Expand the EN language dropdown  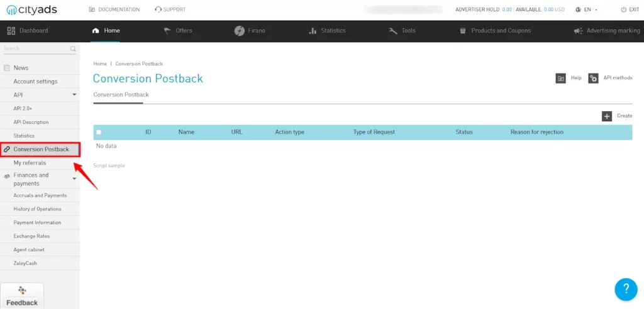(591, 9)
